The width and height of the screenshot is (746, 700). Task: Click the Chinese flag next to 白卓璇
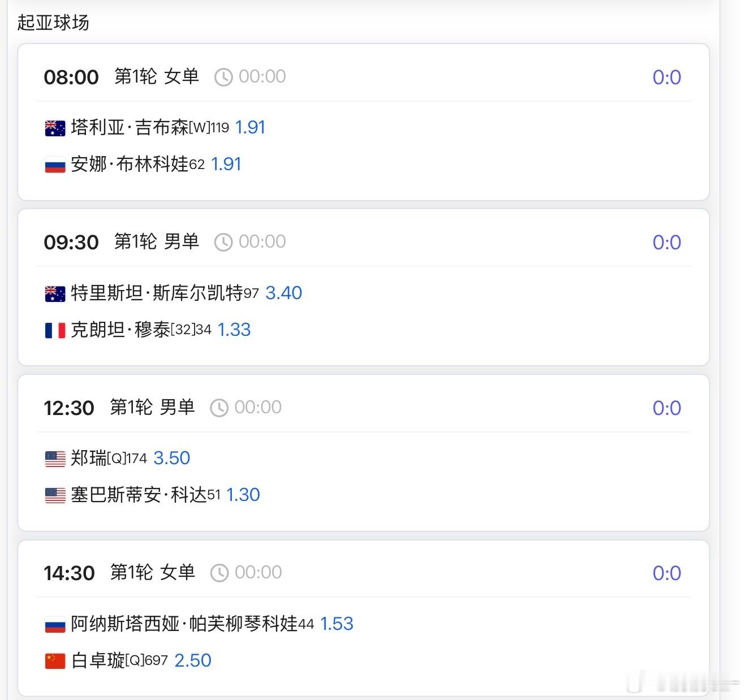(54, 660)
